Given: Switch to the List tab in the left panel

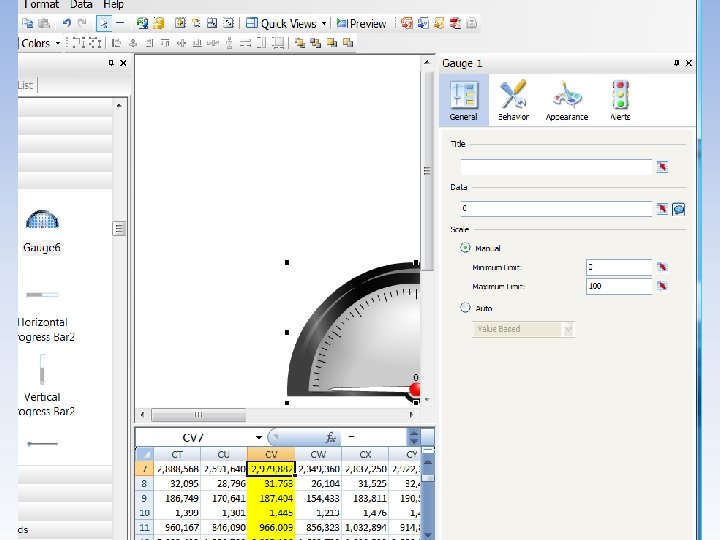Looking at the screenshot, I should pos(26,85).
